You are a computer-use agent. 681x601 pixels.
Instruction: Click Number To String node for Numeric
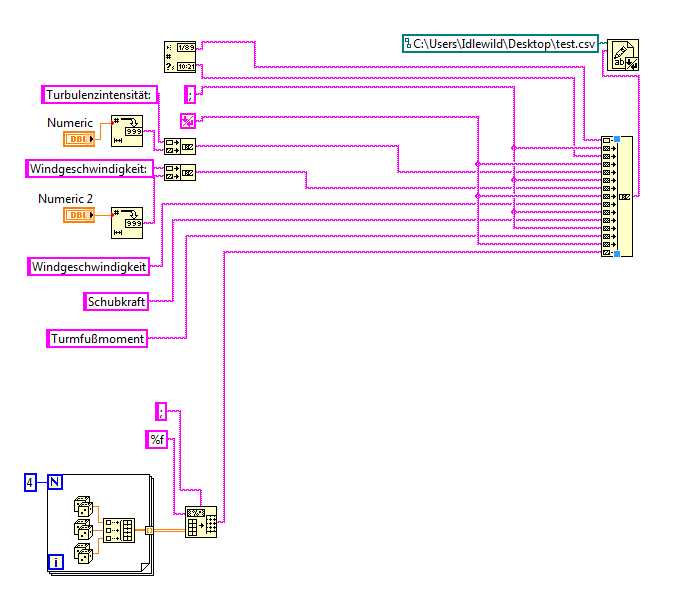click(x=127, y=131)
